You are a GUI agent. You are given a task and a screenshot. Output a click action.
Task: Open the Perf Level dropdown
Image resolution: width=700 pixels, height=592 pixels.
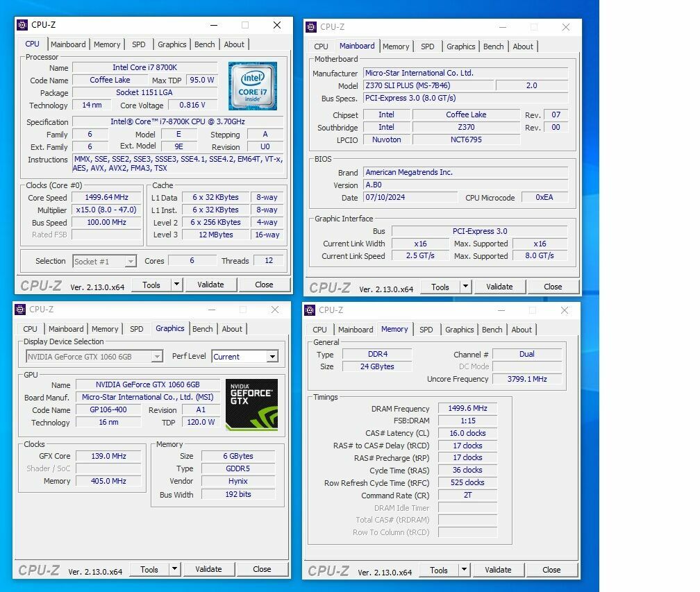coord(272,357)
